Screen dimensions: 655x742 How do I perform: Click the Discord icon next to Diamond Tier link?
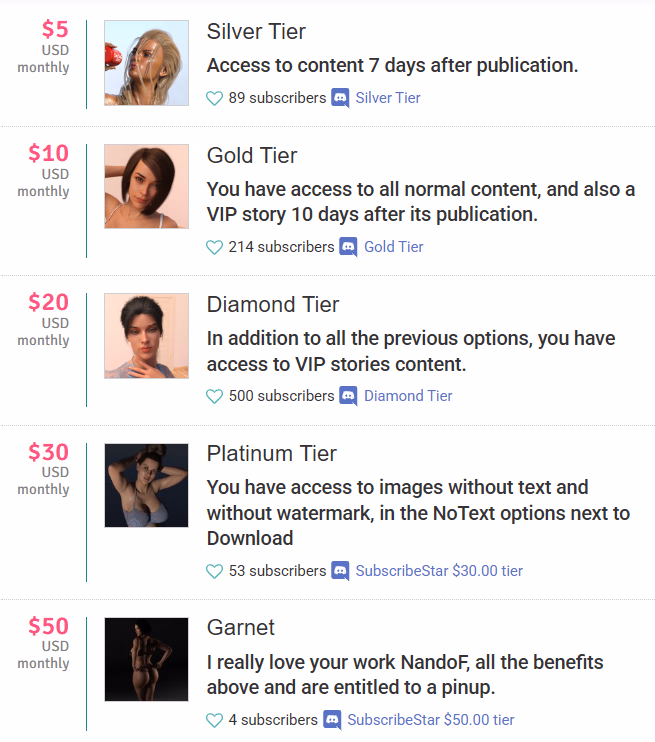point(348,396)
